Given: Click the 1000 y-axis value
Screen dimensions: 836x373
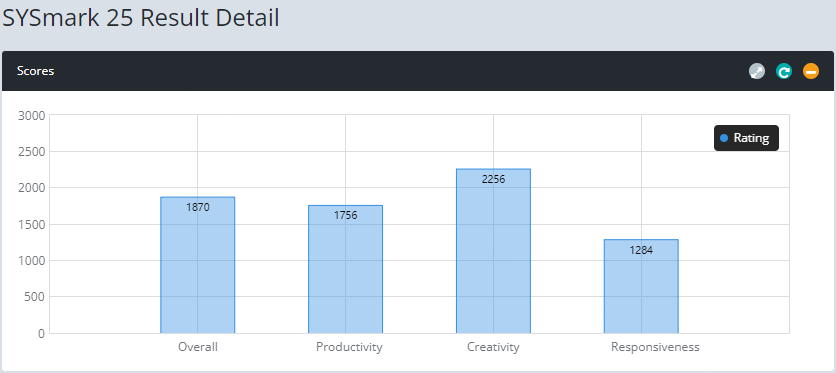Looking at the screenshot, I should point(31,261).
